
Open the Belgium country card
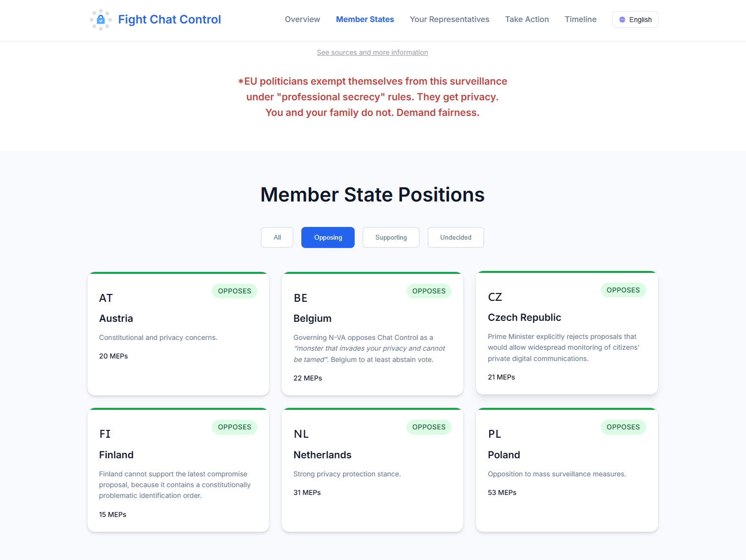(372, 334)
